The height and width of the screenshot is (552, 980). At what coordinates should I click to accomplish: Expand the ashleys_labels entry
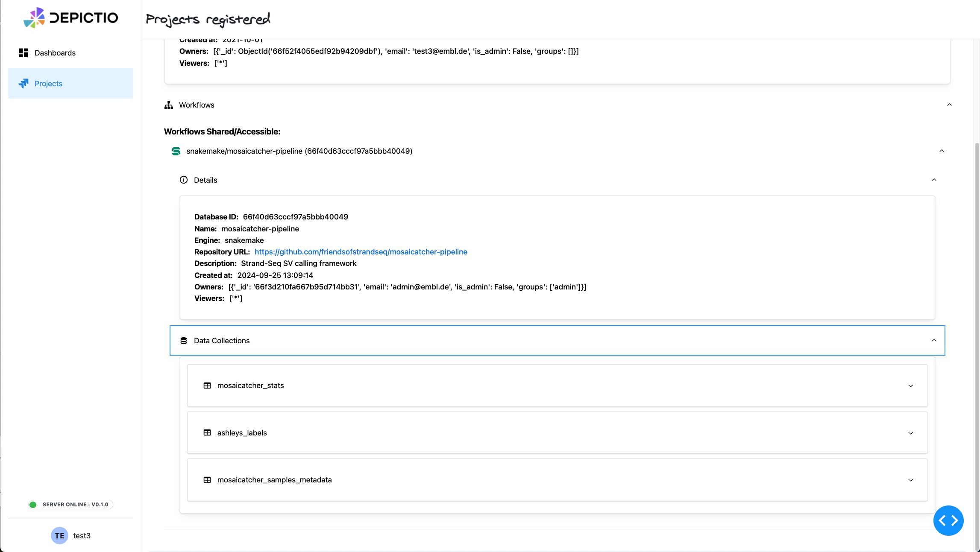click(911, 433)
